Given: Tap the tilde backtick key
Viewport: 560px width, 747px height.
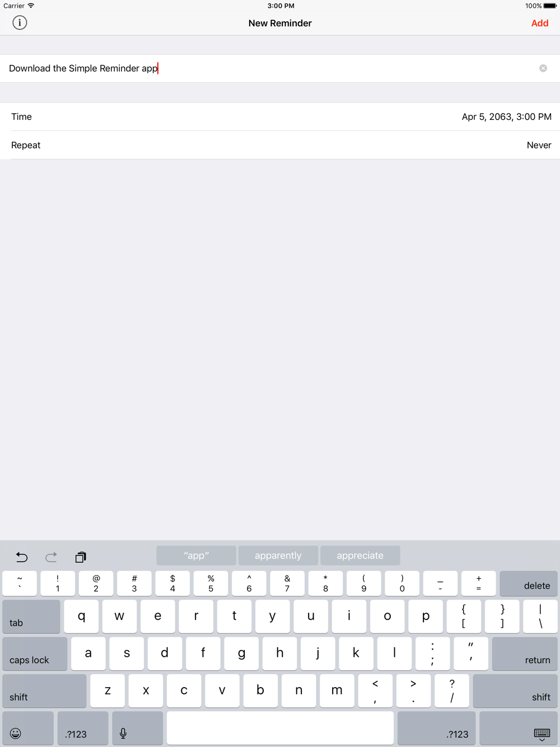Looking at the screenshot, I should point(20,583).
